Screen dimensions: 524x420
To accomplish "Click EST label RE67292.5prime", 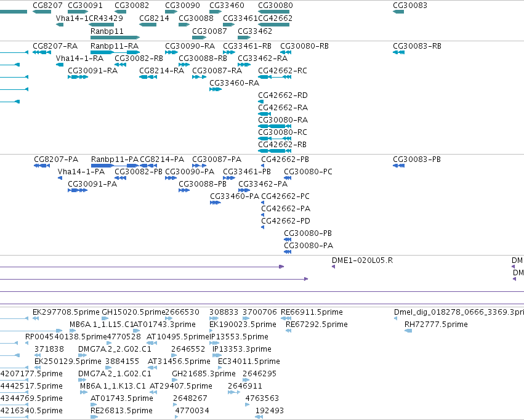I will [x=317, y=325].
